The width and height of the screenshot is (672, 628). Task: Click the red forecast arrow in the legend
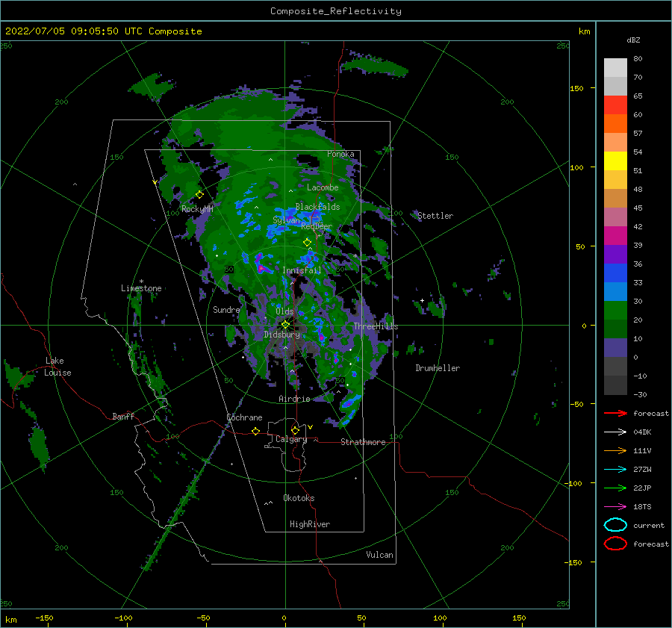point(615,413)
